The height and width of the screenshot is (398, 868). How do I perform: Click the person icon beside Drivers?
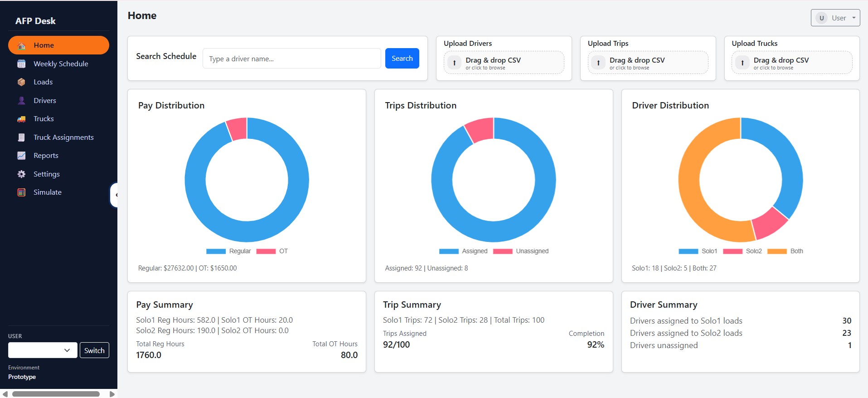coord(21,101)
